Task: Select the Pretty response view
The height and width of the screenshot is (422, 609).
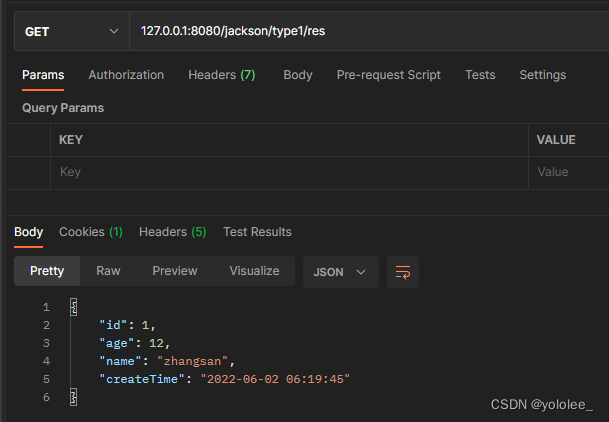Action: pyautogui.click(x=47, y=271)
